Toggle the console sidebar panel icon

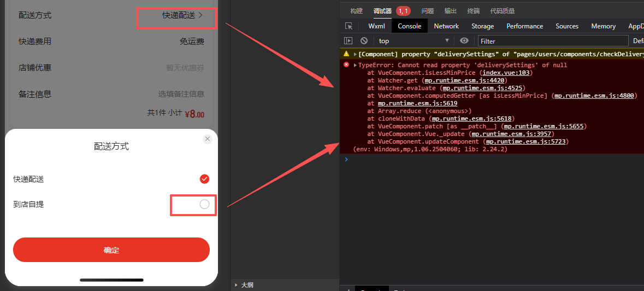click(x=348, y=41)
